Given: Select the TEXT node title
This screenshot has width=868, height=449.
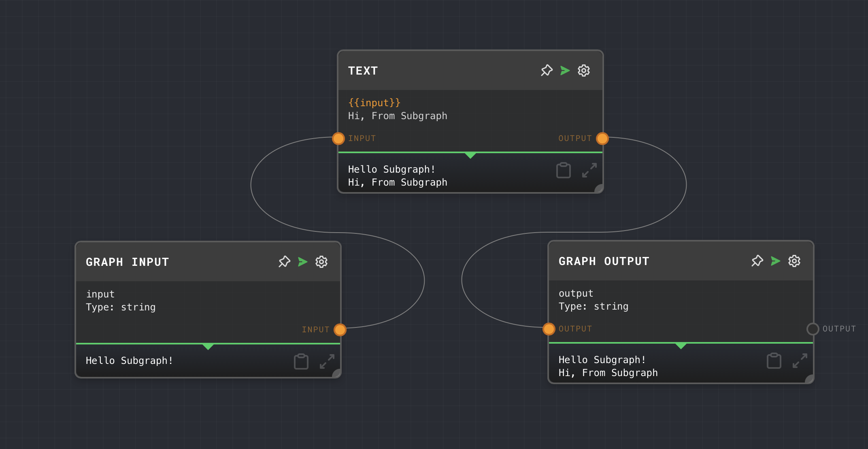Looking at the screenshot, I should (x=363, y=71).
